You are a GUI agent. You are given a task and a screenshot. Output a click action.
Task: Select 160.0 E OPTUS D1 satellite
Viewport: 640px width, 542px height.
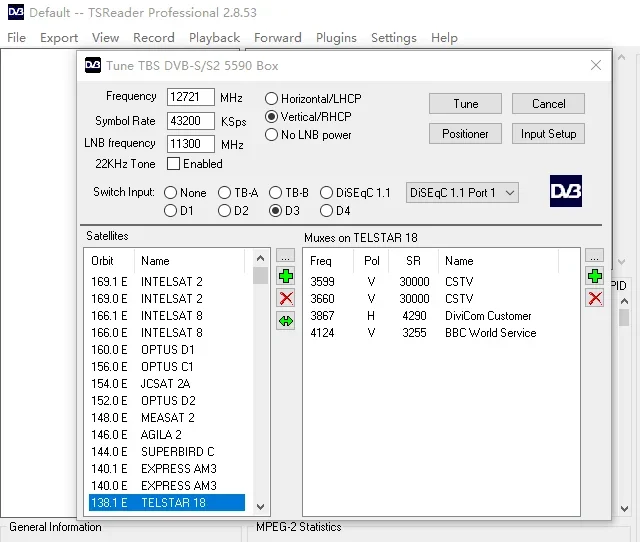coord(167,350)
